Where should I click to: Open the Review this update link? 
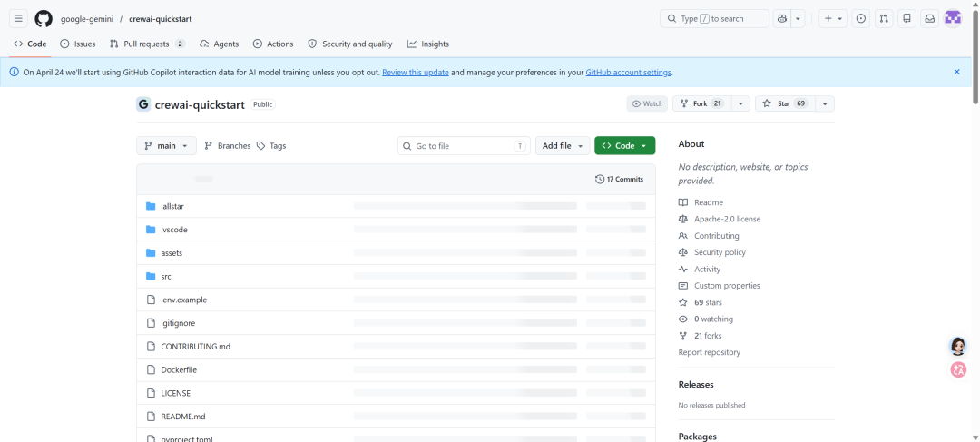(416, 73)
